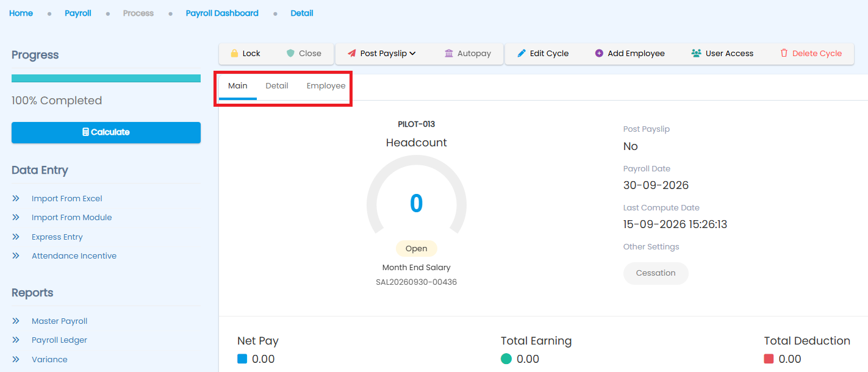Open the Employee tab
Viewport: 868px width, 372px height.
326,86
